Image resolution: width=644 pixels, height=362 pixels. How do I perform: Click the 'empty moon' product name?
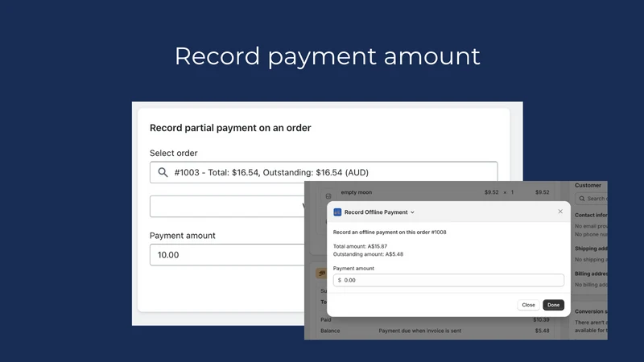click(356, 192)
